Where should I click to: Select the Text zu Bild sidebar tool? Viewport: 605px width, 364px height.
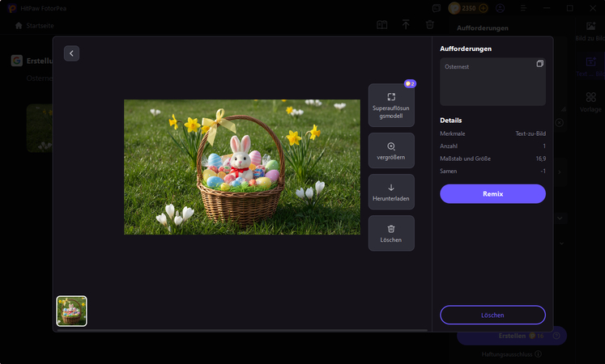coord(590,66)
